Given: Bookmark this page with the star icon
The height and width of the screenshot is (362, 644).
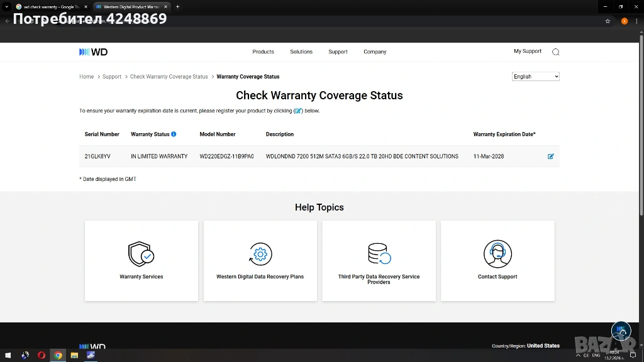Looking at the screenshot, I should point(608,21).
